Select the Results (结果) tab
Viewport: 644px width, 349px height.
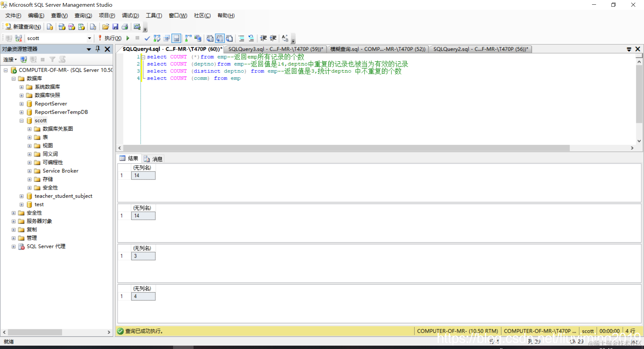(129, 158)
